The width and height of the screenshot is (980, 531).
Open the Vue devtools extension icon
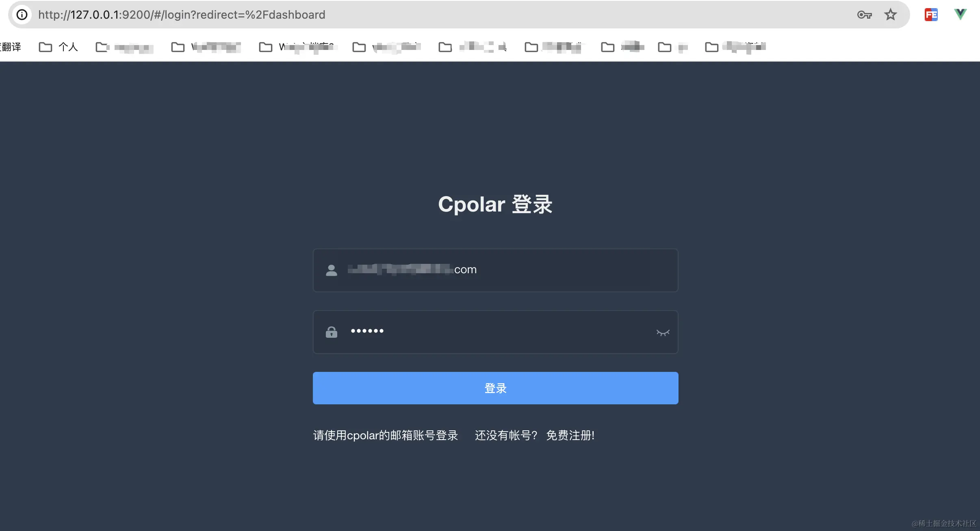pos(960,14)
